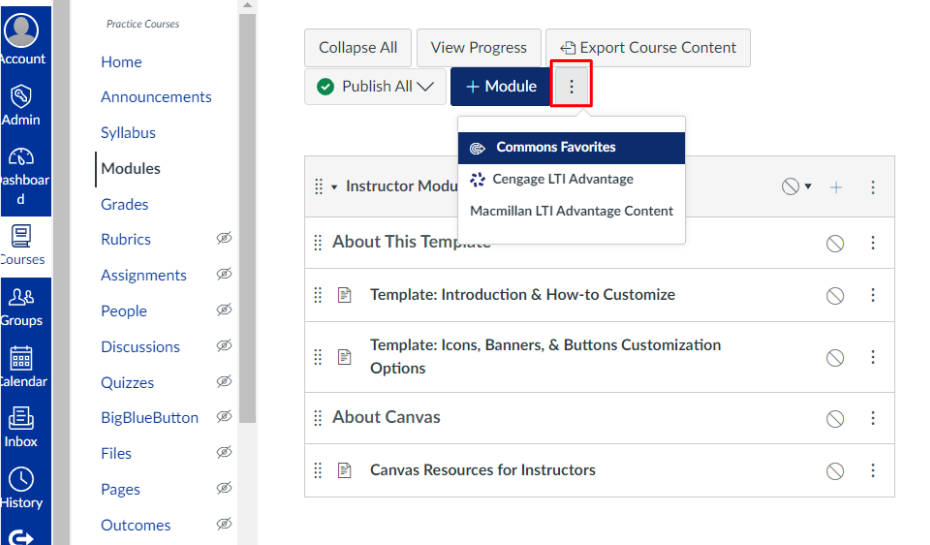
Task: Open kebab menu for Icons, Banners, Buttons row
Action: [x=872, y=356]
